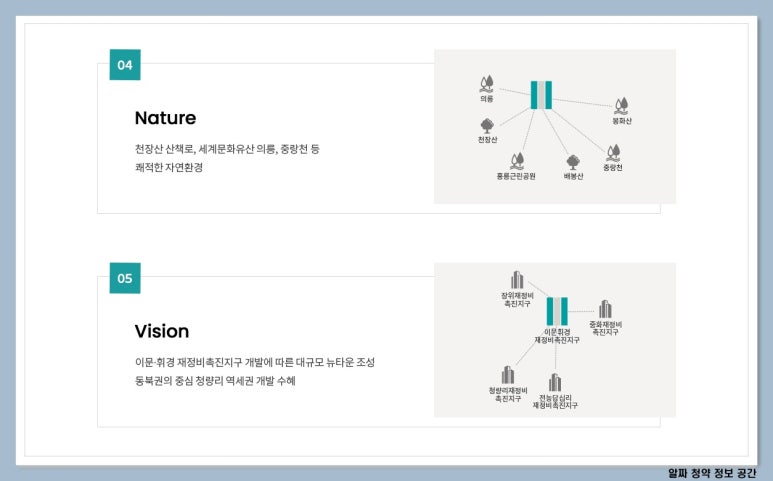Click the 천장산 산책로 description text
This screenshot has height=481, width=773.
pos(227,149)
